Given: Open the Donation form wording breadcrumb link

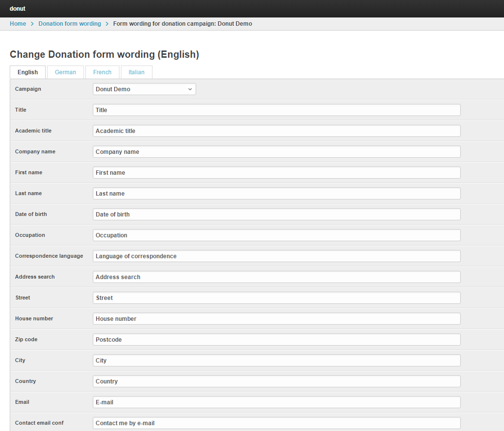Looking at the screenshot, I should (69, 23).
